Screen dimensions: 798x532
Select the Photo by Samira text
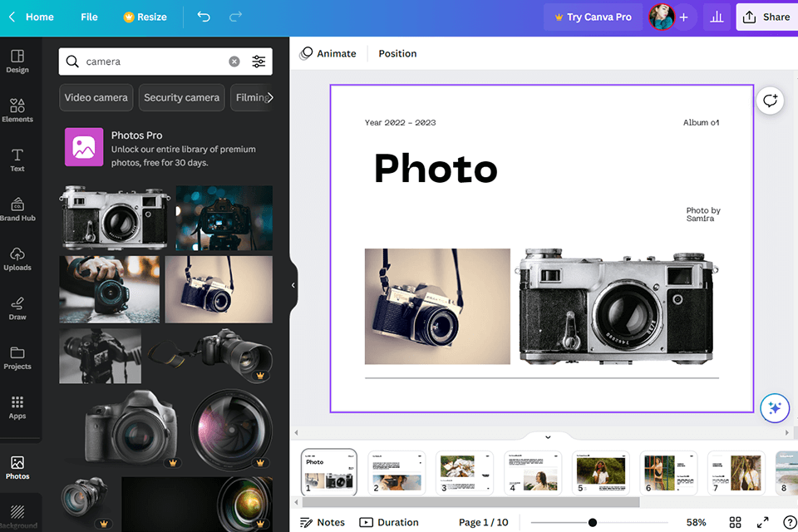[703, 214]
